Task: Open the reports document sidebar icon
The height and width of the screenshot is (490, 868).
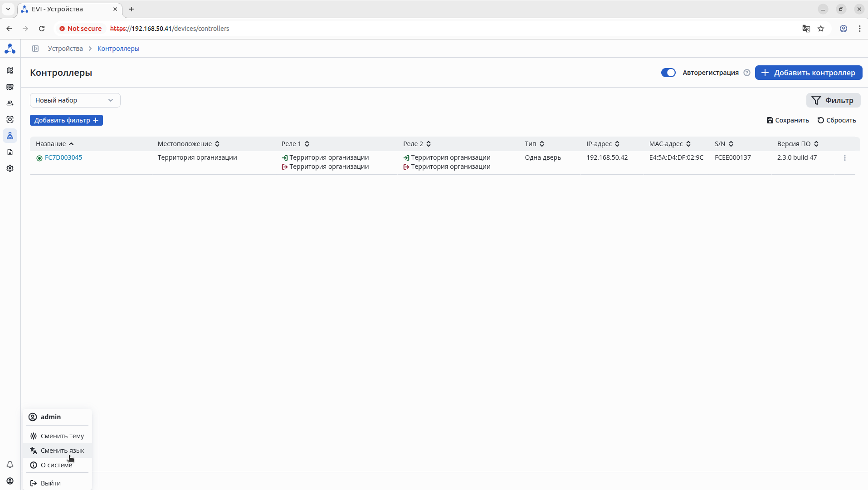Action: pyautogui.click(x=10, y=152)
